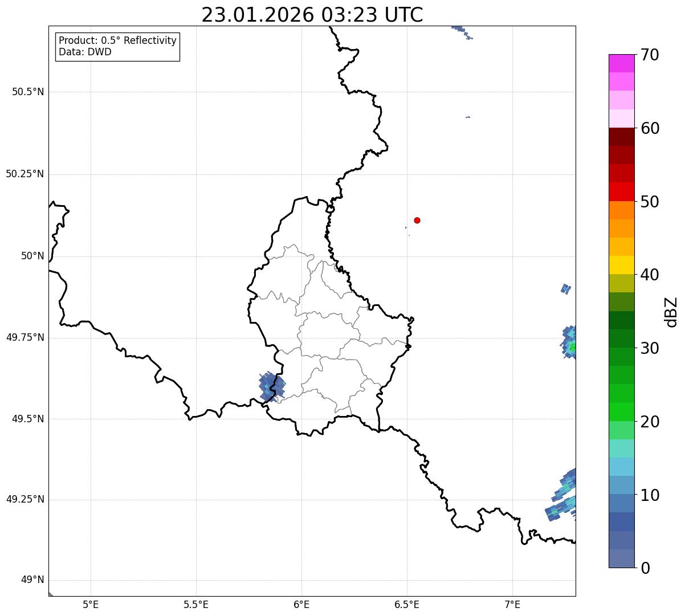Click the colorbar tick value 20
This screenshot has width=685, height=616.
[650, 422]
